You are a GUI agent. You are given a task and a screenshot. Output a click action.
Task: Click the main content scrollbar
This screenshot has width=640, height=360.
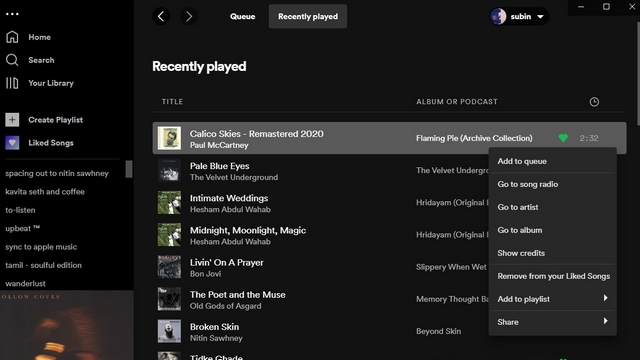coord(638,73)
